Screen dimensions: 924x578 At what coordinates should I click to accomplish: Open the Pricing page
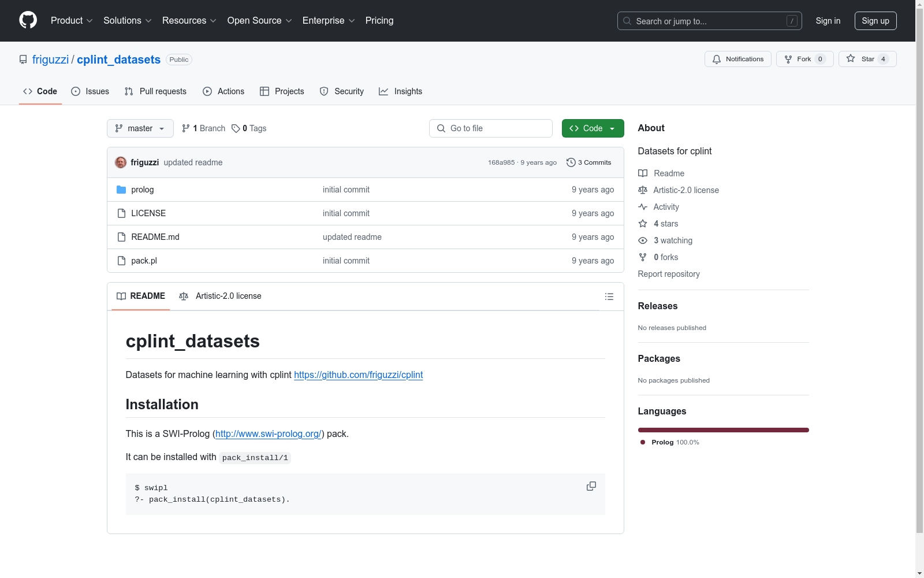379,21
